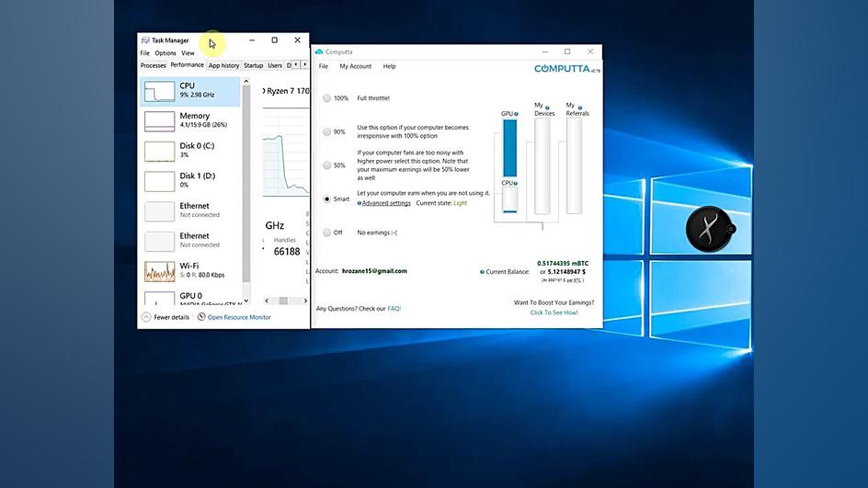The width and height of the screenshot is (868, 488).
Task: Click the info icon before Current Balance
Action: 482,272
